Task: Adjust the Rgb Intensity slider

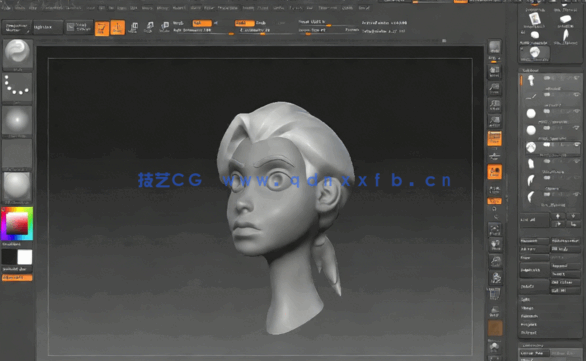Action: pos(203,31)
